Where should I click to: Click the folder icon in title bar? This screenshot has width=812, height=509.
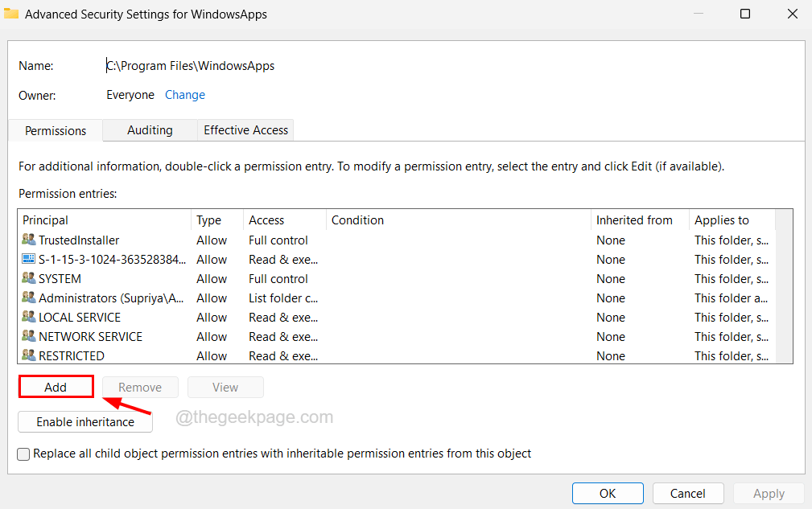point(11,14)
